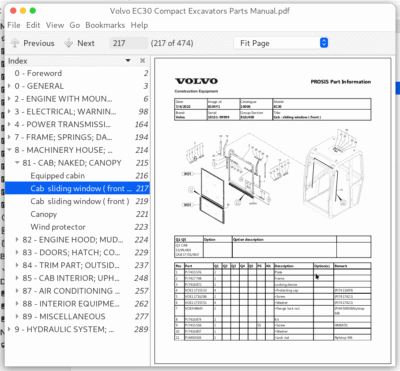Select highlighted Cab sliding window page 217
The width and height of the screenshot is (400, 371).
(77, 188)
